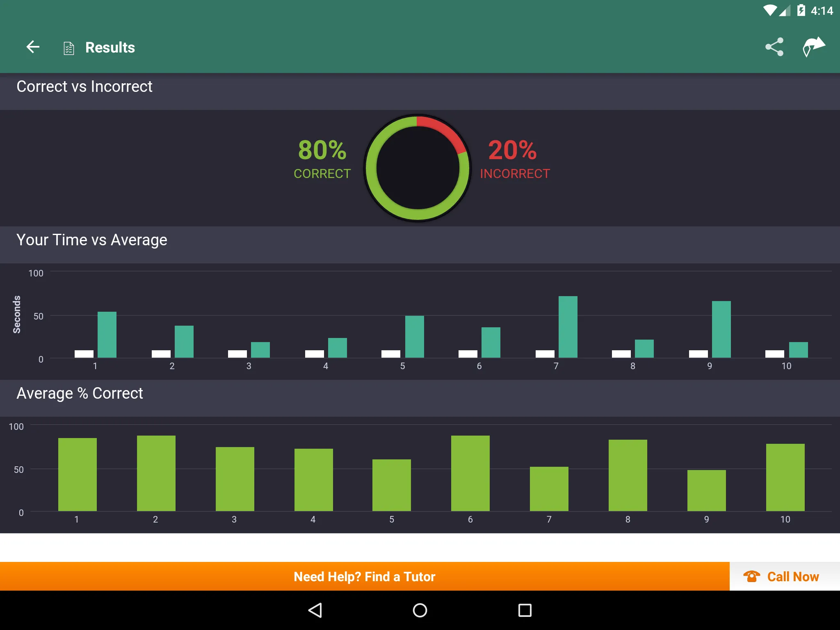Viewport: 840px width, 630px height.
Task: Tap the 80% correct value
Action: pyautogui.click(x=322, y=150)
